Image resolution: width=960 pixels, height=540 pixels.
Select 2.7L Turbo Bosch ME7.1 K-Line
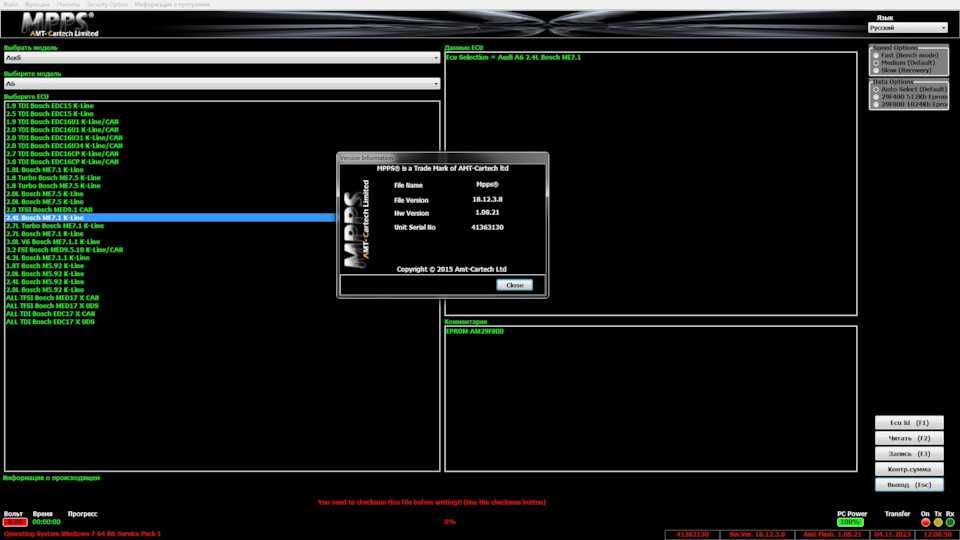55,226
